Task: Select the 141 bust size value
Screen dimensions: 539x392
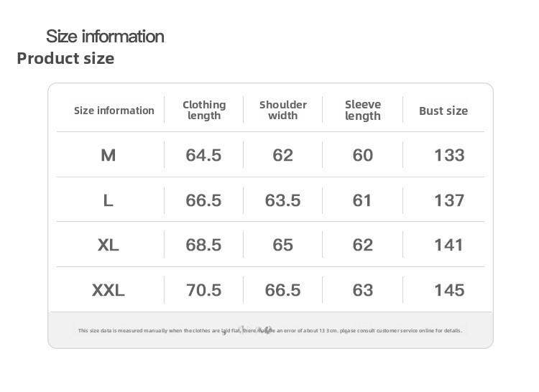Action: pos(449,245)
